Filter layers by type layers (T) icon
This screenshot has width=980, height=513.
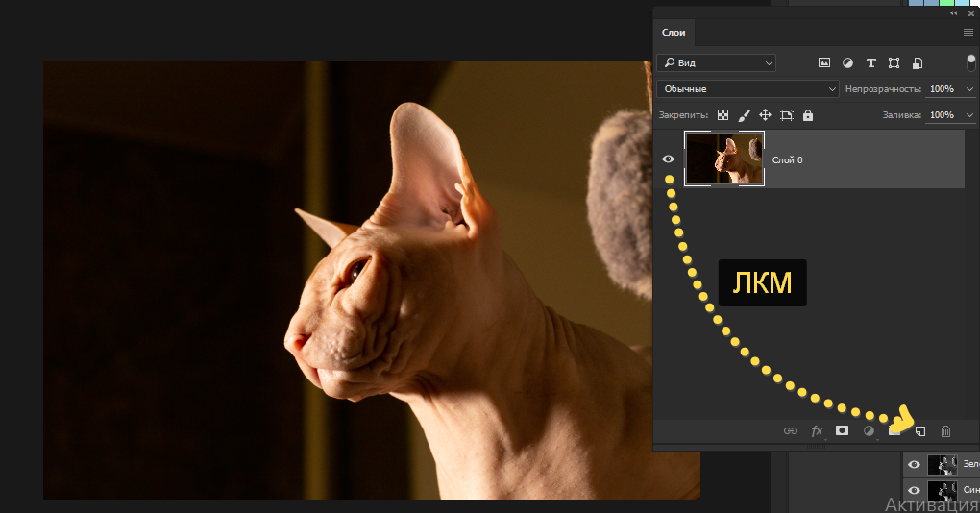click(870, 62)
